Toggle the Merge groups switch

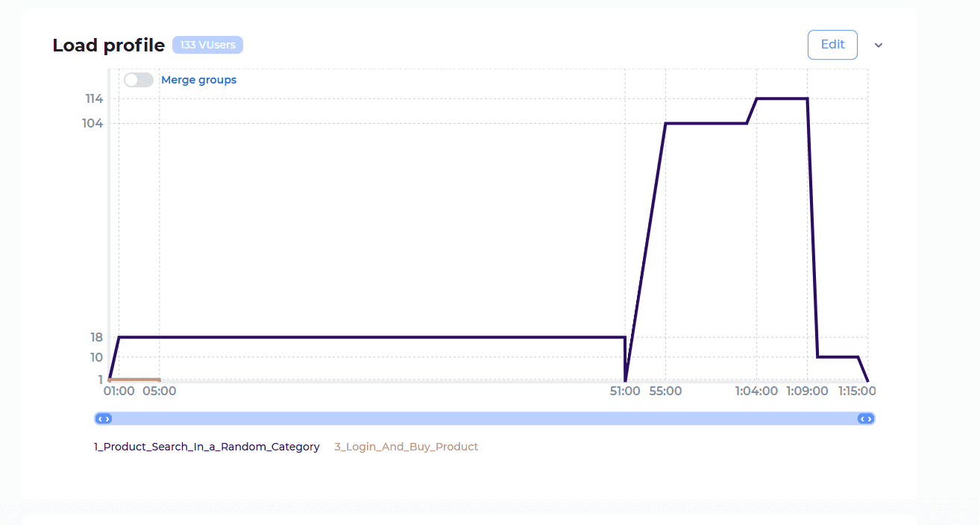[139, 80]
